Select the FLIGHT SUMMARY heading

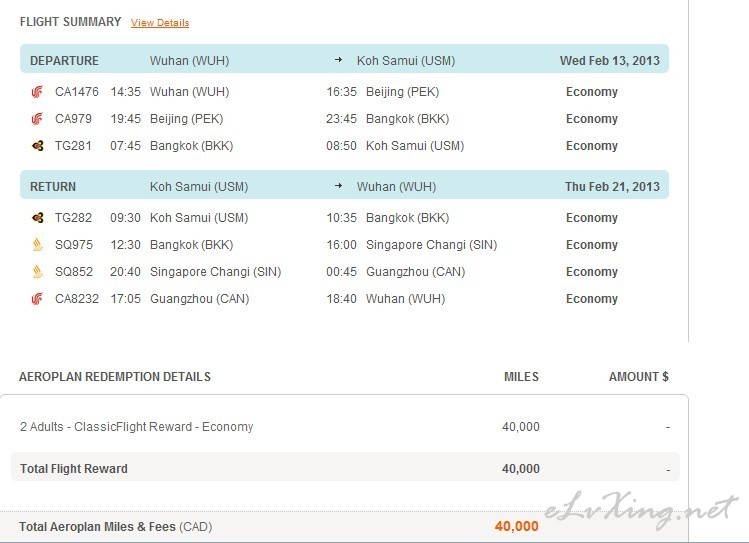(x=71, y=22)
